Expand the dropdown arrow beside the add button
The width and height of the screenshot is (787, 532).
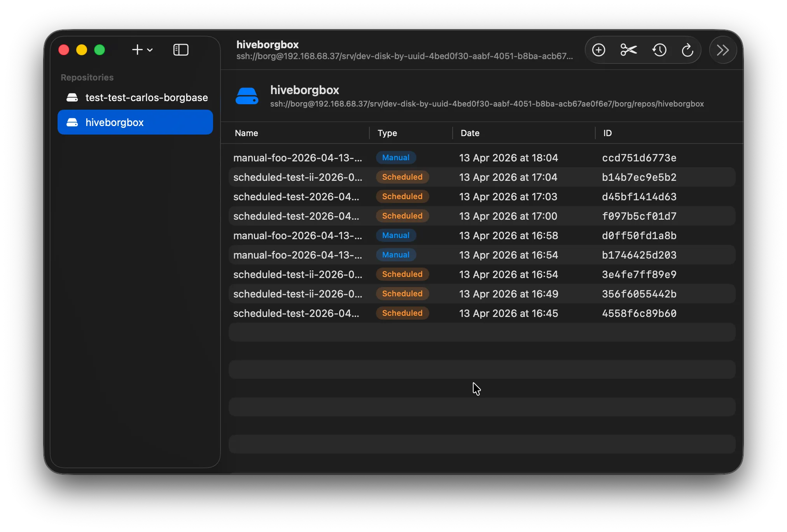[151, 51]
